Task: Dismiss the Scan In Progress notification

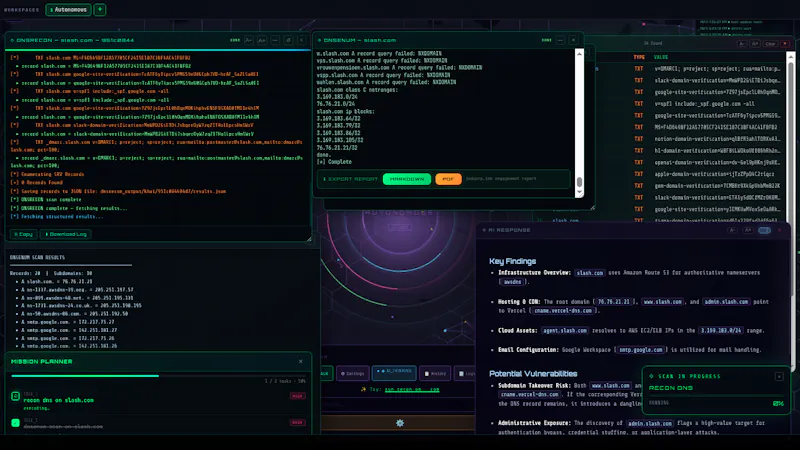Action: (x=779, y=377)
